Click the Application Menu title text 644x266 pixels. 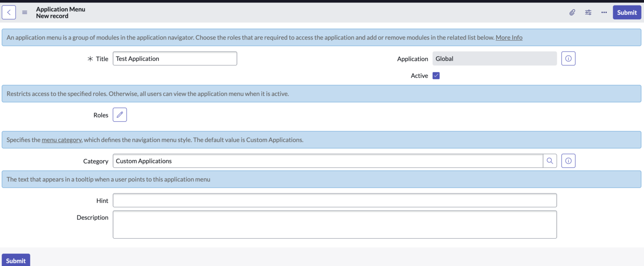[x=60, y=9]
